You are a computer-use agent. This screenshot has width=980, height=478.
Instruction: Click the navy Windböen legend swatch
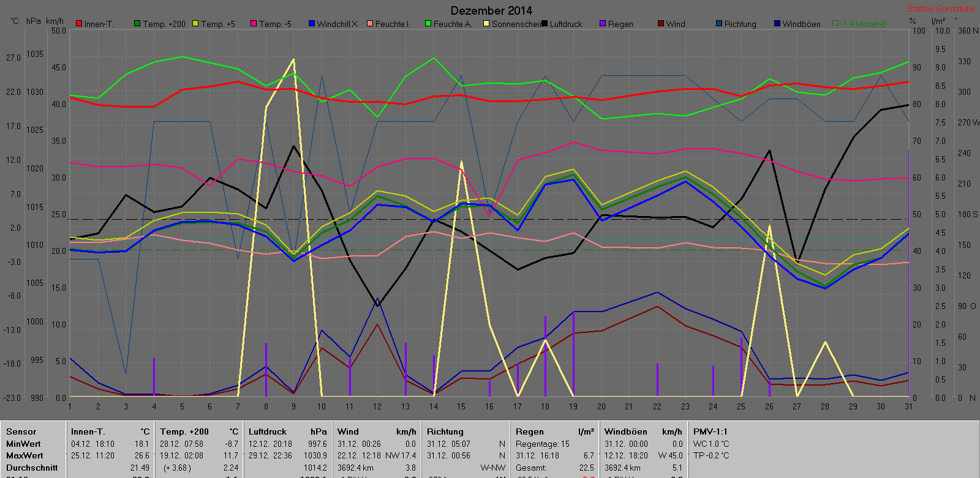pos(777,24)
